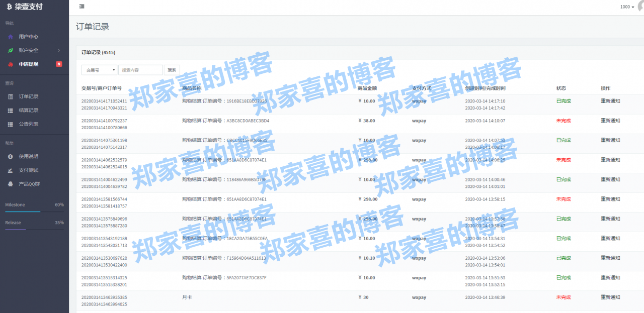Open 申请提现 via its flame icon
This screenshot has width=644, height=313.
point(10,64)
